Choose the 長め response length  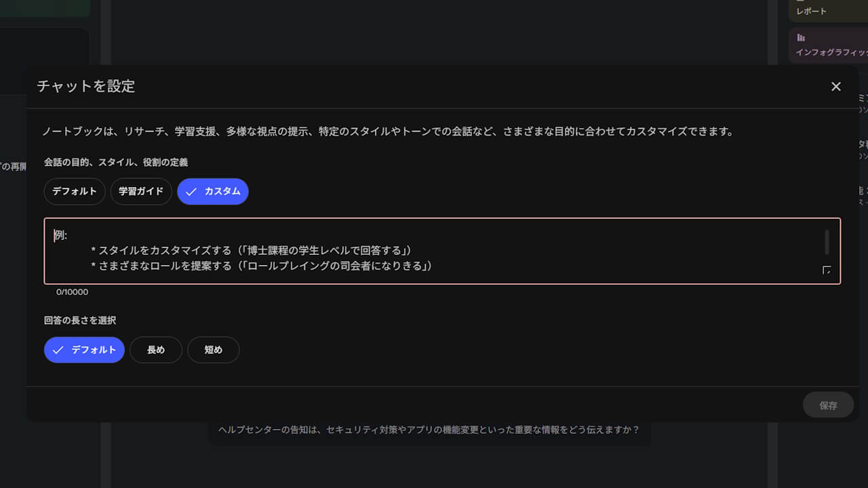(x=155, y=350)
